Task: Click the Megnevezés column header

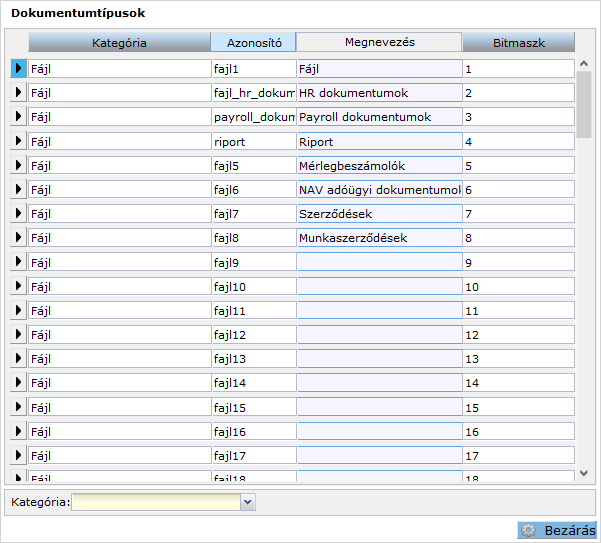Action: coord(379,42)
